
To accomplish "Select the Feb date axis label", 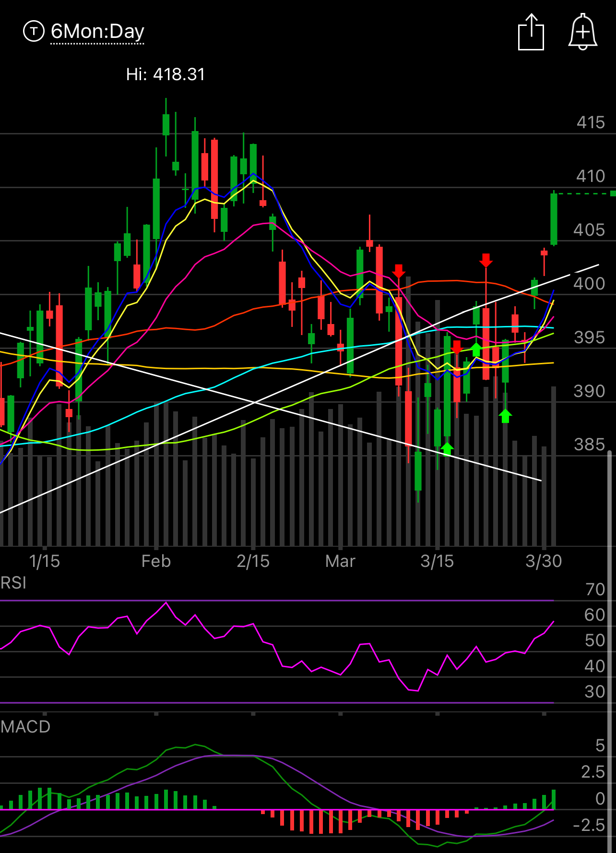I will click(x=156, y=561).
